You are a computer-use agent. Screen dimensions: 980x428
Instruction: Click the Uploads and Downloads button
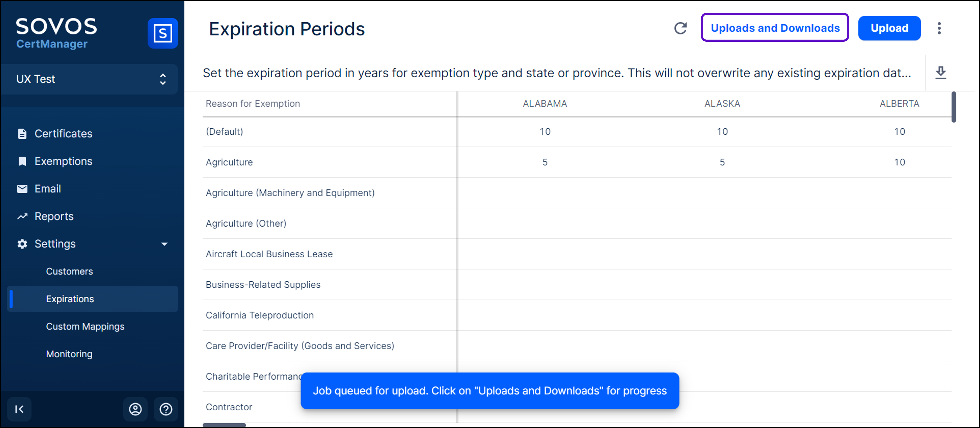[x=775, y=28]
